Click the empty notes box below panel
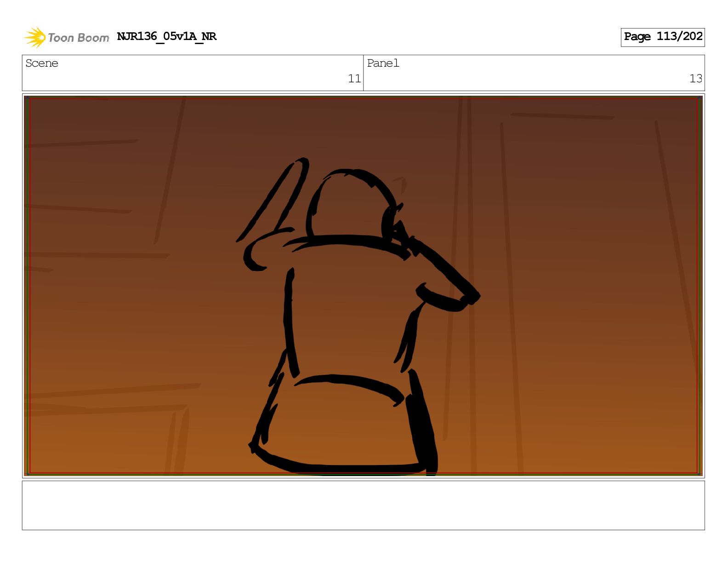Image resolution: width=728 pixels, height=563 pixels. click(363, 506)
